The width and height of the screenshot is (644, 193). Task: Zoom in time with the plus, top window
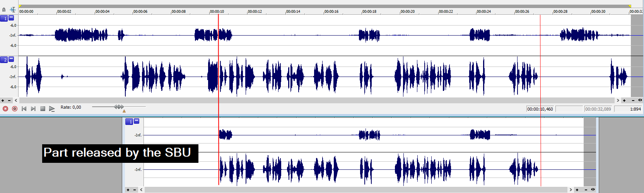click(x=624, y=101)
